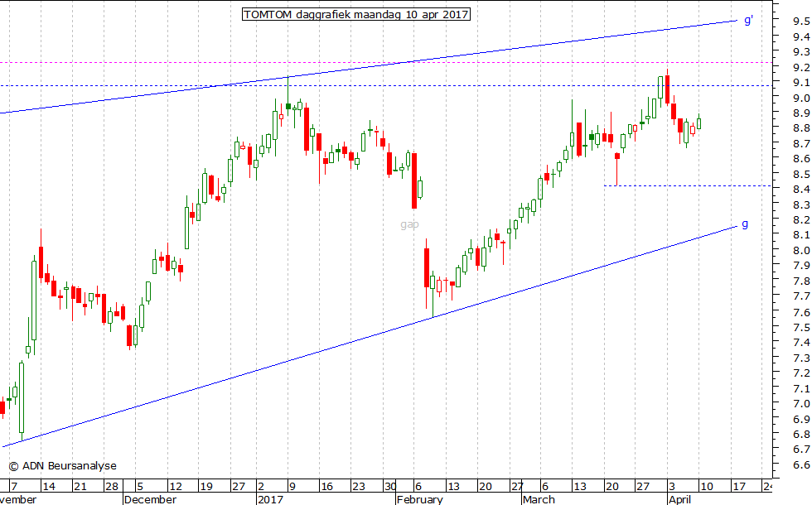Click the large red candle after the gap

coord(427,267)
